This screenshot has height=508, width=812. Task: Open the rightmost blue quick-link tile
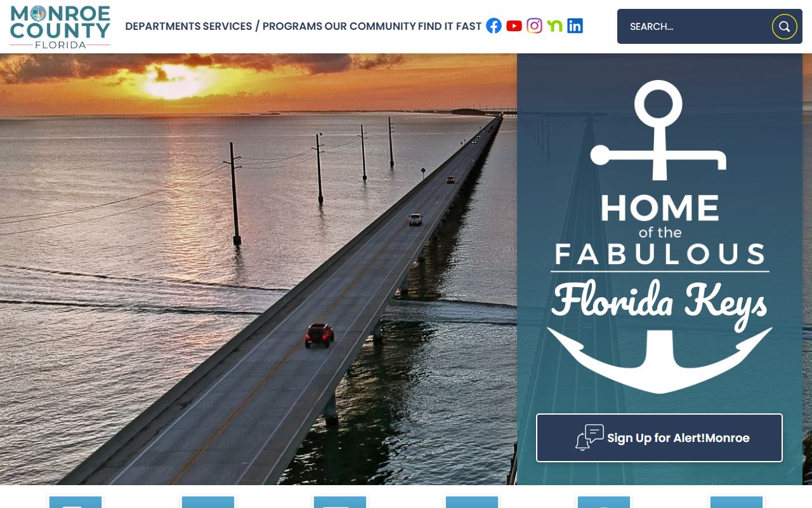(737, 502)
